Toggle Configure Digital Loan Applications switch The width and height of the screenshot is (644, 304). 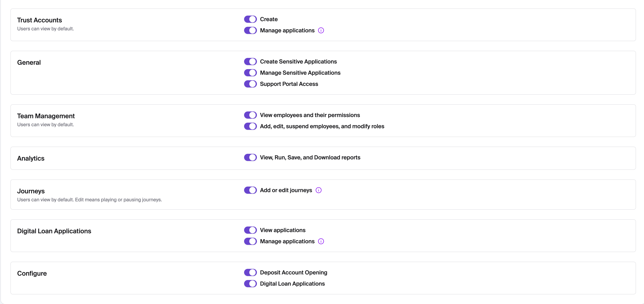point(250,284)
